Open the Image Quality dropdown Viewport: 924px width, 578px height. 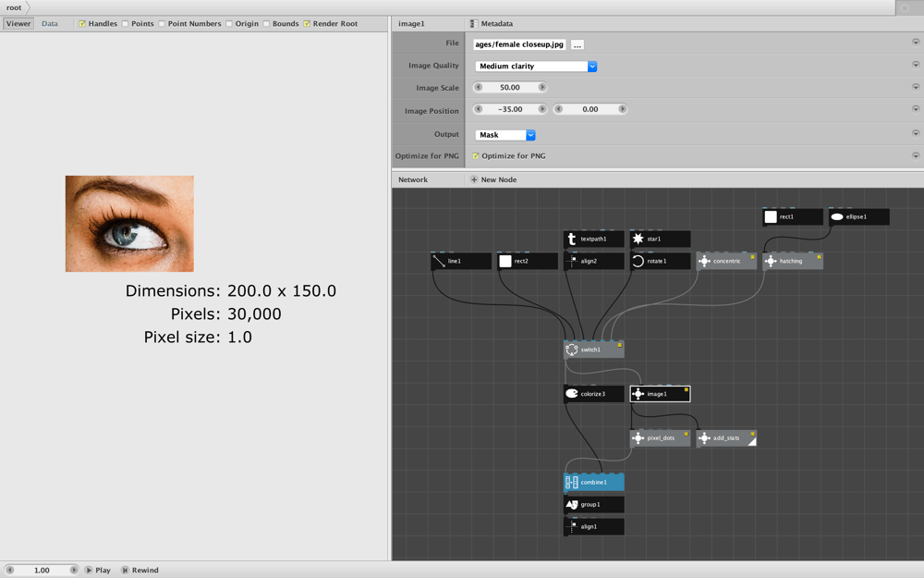536,66
